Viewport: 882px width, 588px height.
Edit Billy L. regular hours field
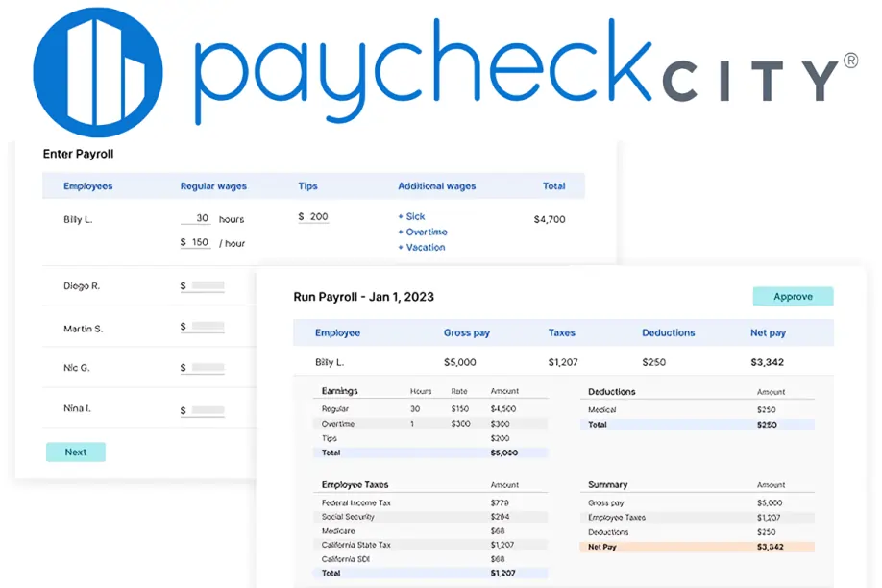(x=196, y=218)
